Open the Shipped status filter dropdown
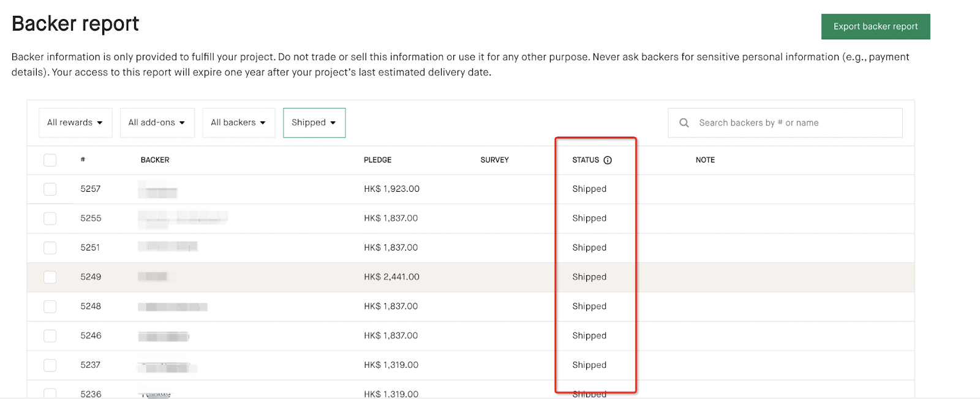This screenshot has height=399, width=980. 314,123
